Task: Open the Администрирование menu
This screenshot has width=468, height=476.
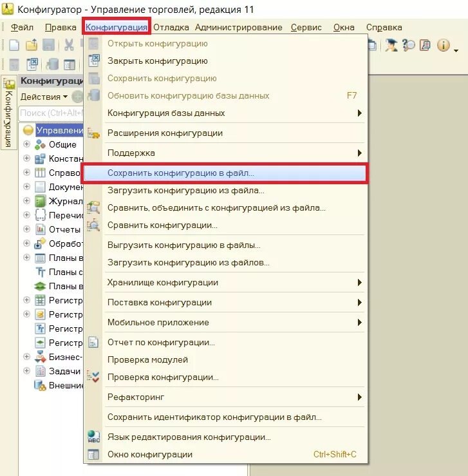Action: click(238, 27)
